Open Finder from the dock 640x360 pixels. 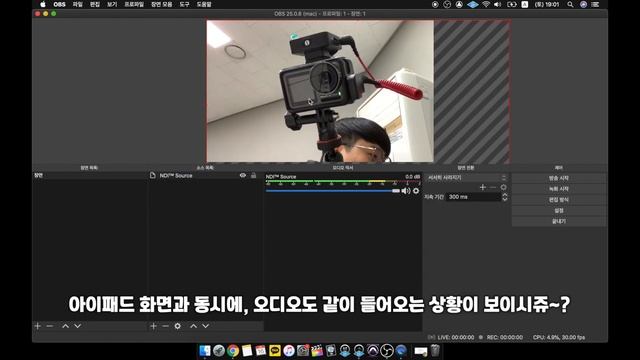(204, 350)
